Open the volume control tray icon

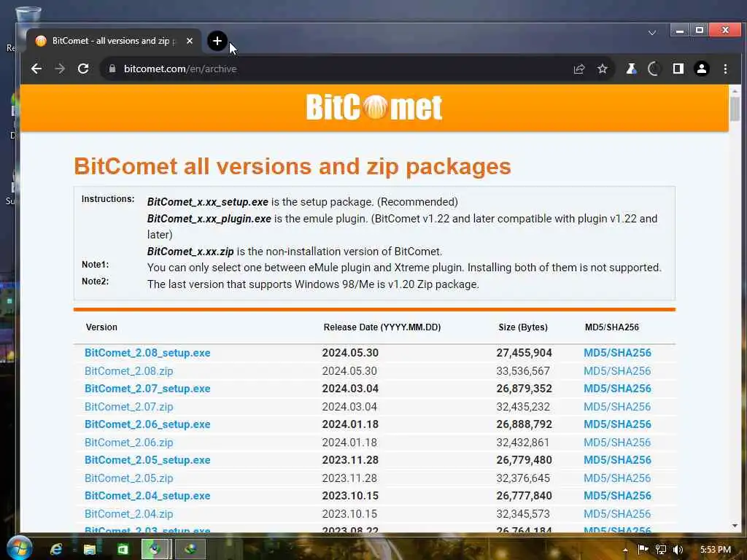click(x=678, y=550)
